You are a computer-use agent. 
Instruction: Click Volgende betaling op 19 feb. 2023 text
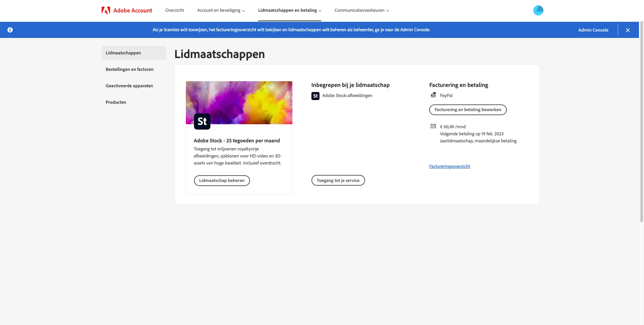(x=472, y=134)
